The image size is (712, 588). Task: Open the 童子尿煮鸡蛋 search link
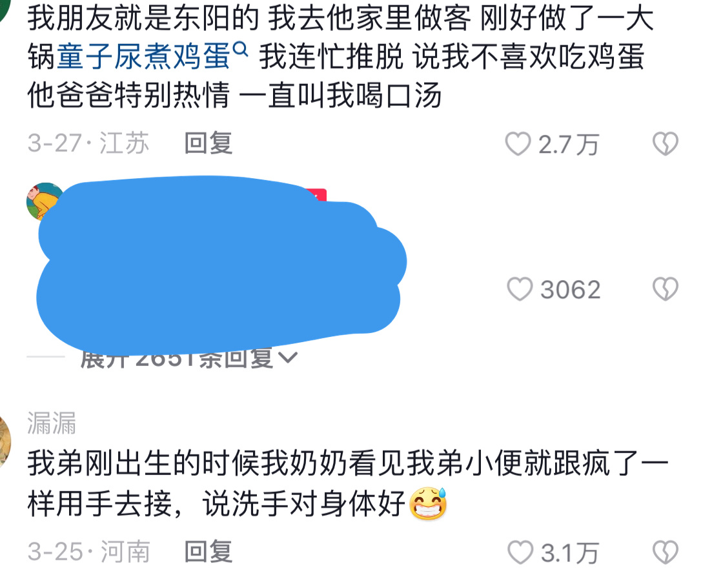(x=144, y=57)
